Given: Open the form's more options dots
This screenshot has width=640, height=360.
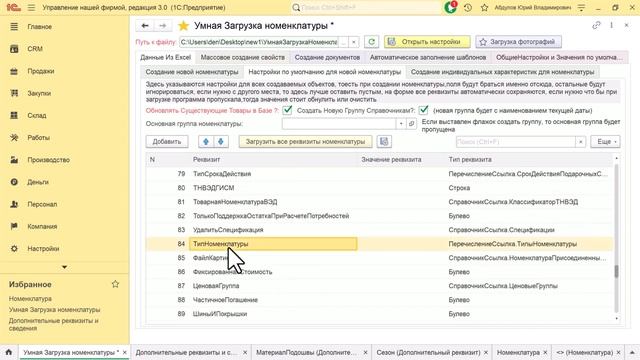Looking at the screenshot, I should coord(611,25).
